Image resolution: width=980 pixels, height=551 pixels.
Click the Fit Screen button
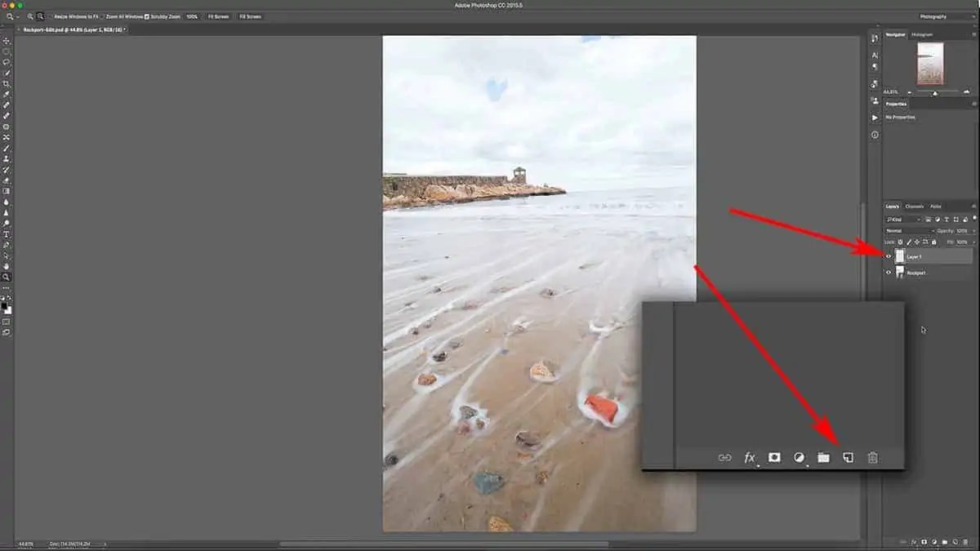tap(217, 16)
